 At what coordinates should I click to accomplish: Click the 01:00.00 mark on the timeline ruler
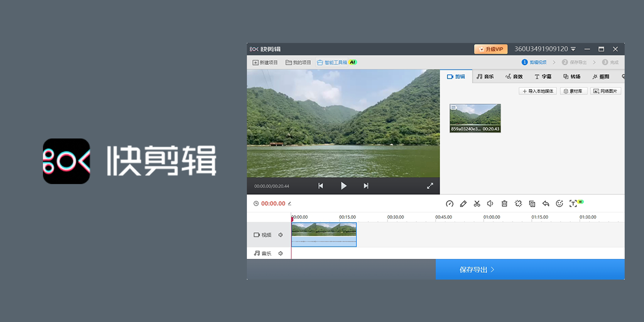pyautogui.click(x=492, y=217)
